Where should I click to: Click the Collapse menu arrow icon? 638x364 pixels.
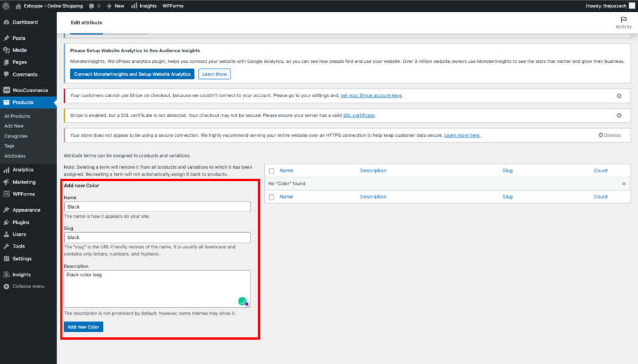pyautogui.click(x=6, y=286)
